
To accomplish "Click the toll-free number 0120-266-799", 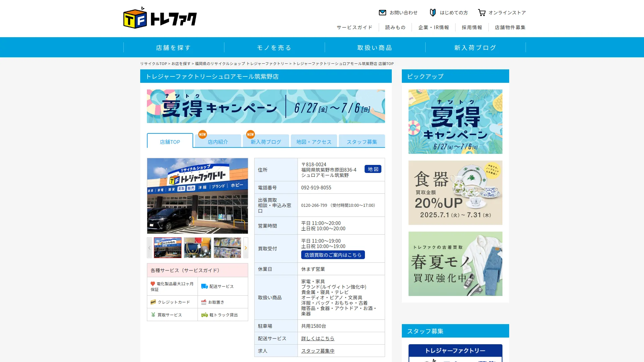I will click(x=314, y=205).
